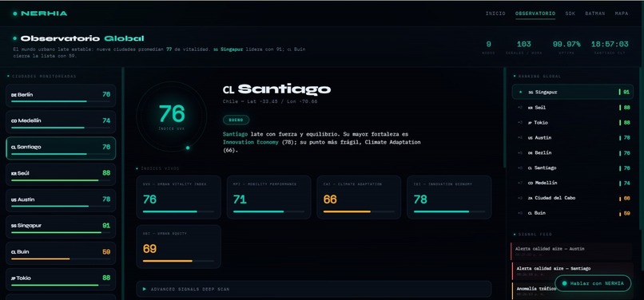Select Tokio city card in sidebar
The width and height of the screenshot is (644, 300).
61,279
